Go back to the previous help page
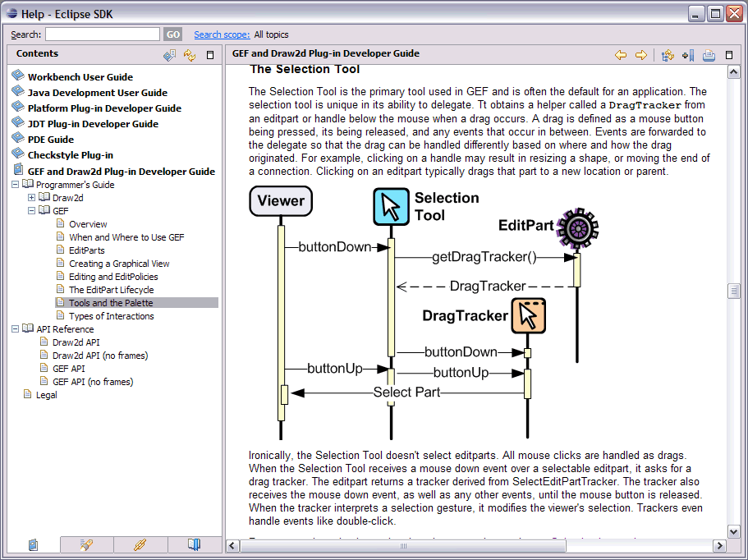The width and height of the screenshot is (748, 560). point(621,55)
